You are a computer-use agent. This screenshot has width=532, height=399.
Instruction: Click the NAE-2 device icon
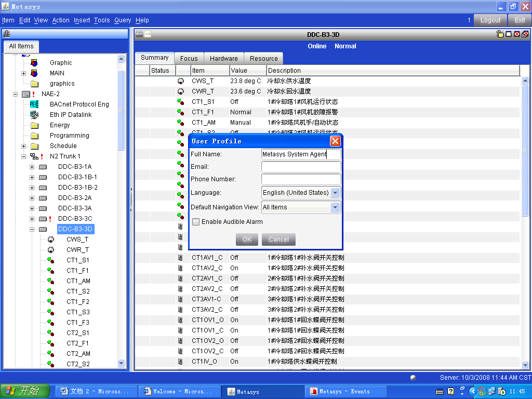pos(26,94)
